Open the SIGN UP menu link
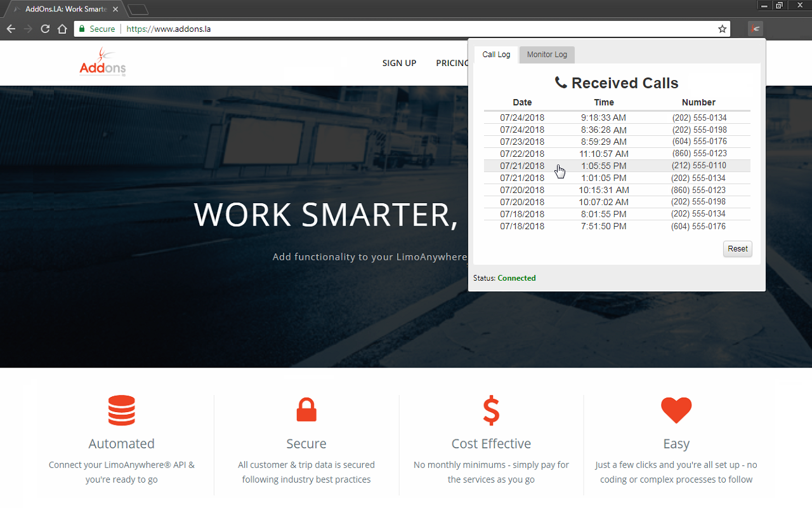This screenshot has width=812, height=508. point(399,63)
